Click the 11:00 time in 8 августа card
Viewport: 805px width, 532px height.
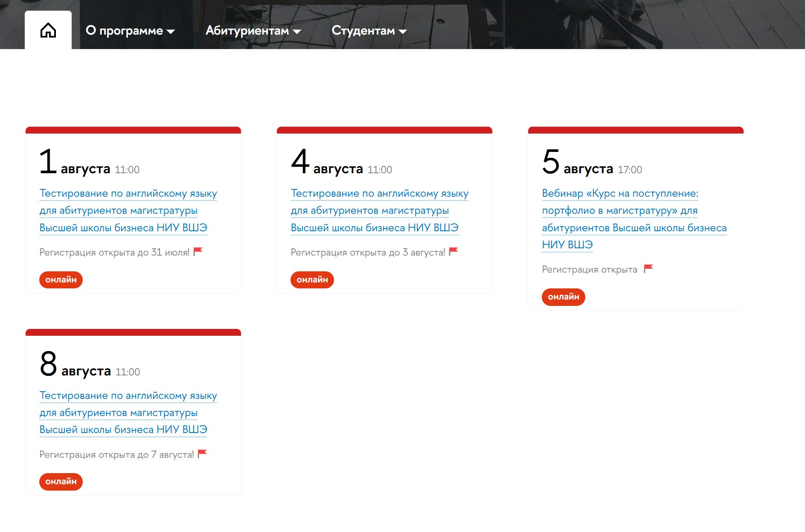pos(128,372)
